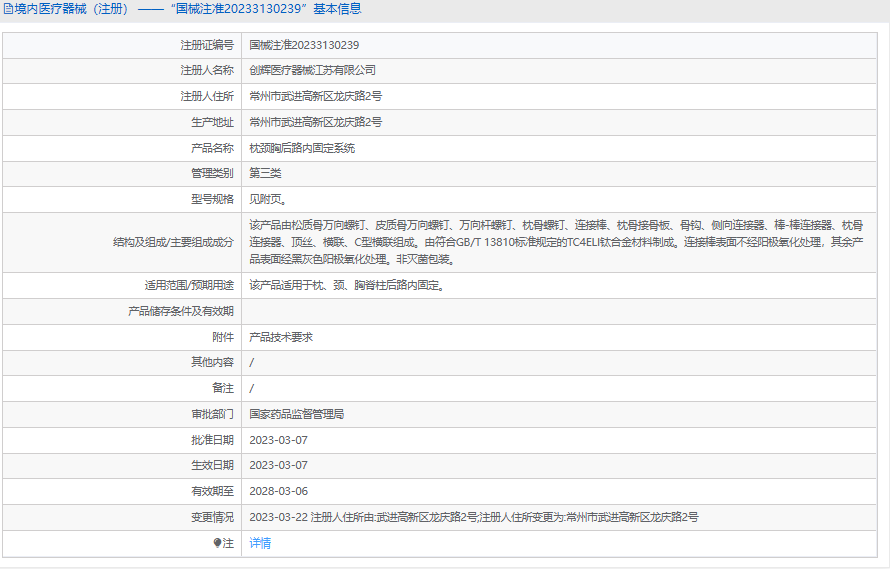The image size is (890, 569).
Task: Click the 注册人住所 label
Action: (207, 96)
